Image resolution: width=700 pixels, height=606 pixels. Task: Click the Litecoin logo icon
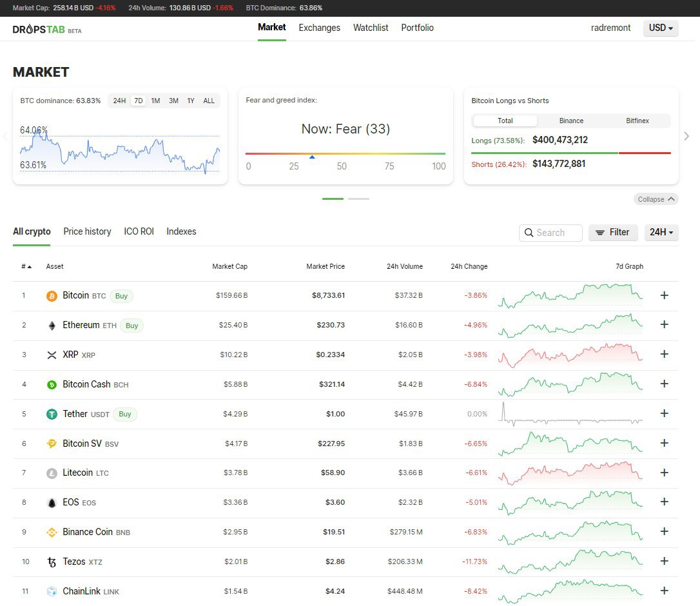[52, 473]
